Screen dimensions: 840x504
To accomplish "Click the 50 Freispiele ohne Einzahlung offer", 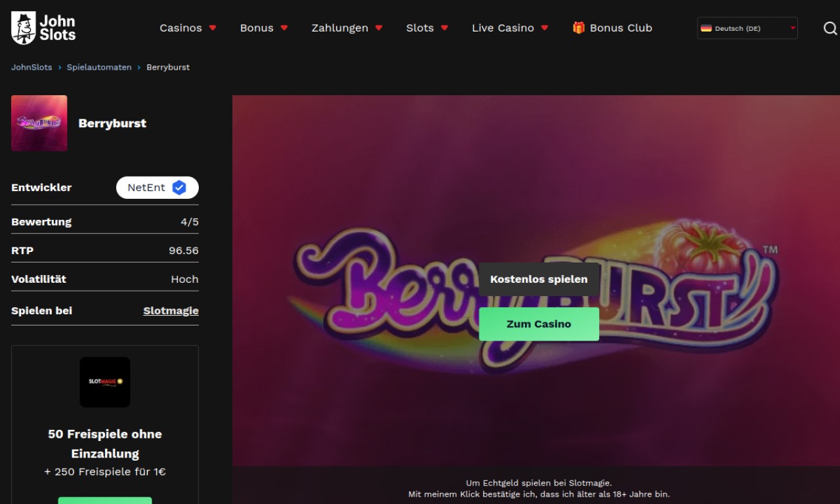I will pos(105,444).
